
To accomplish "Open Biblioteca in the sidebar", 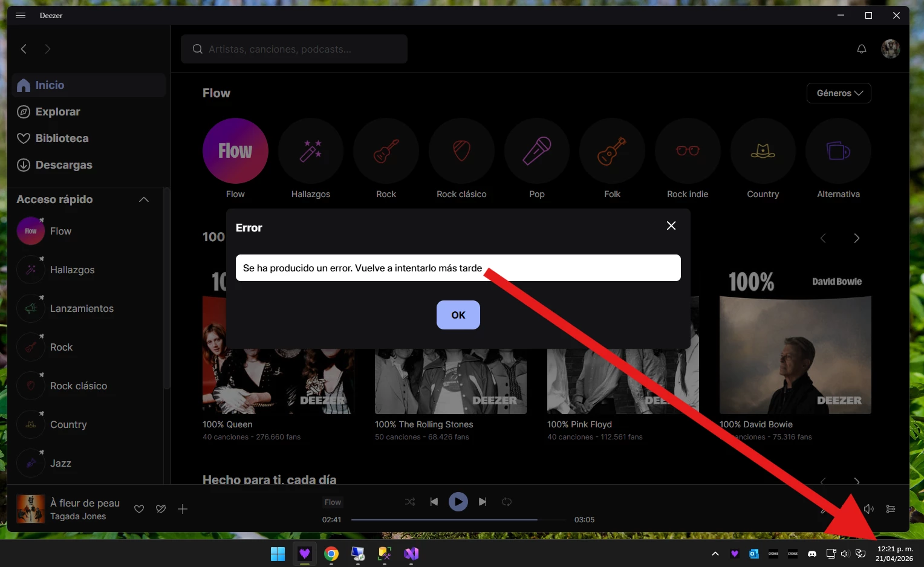I will (88, 138).
